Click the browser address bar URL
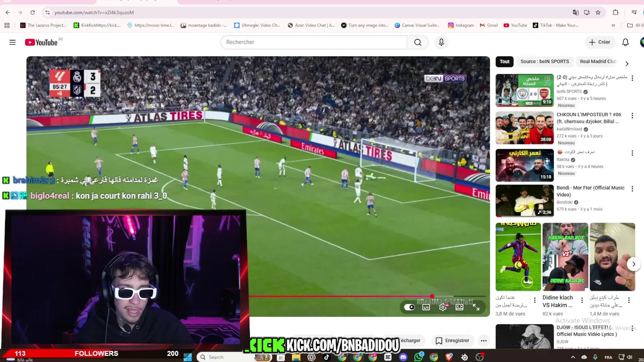The image size is (644, 362). click(x=94, y=12)
